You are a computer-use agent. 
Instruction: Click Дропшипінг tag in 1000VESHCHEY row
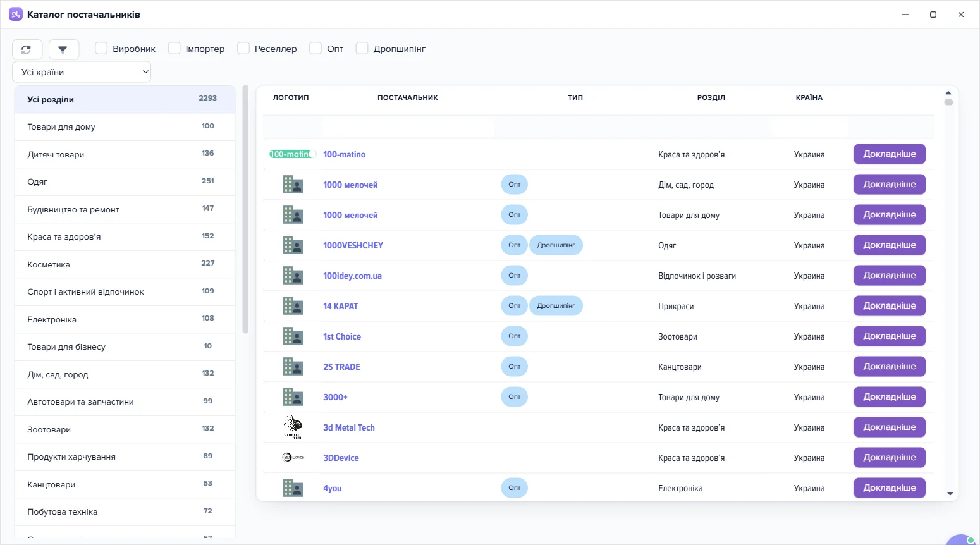tap(556, 245)
